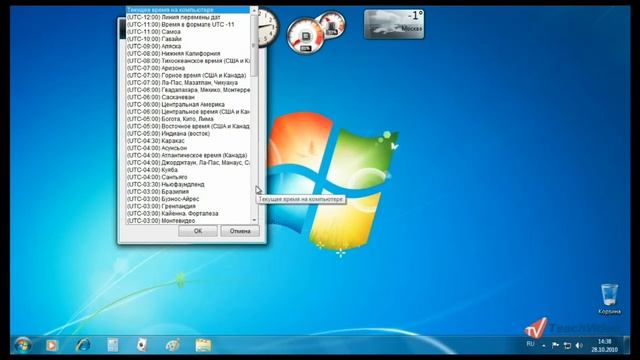Click the time zone list scrollbar thumb

click(x=254, y=45)
